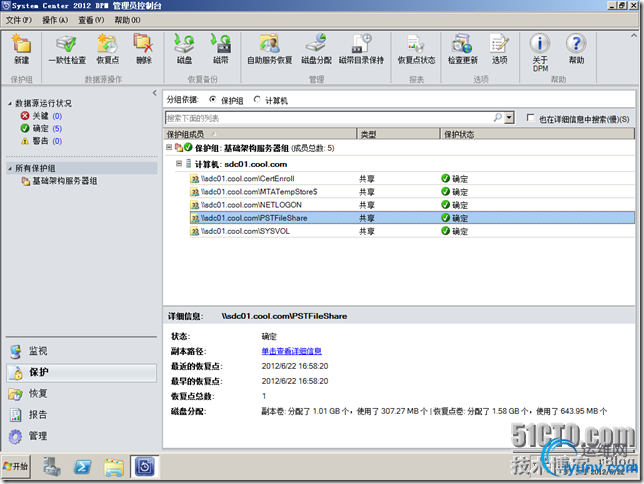Open the 管理 workspace
Screen dimensions: 644x484
tap(81, 436)
